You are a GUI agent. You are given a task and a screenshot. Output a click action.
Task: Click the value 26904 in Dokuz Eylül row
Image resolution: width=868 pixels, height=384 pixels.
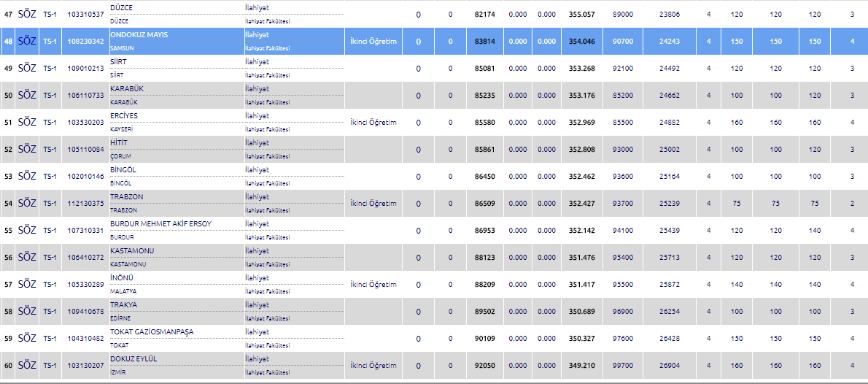point(669,366)
